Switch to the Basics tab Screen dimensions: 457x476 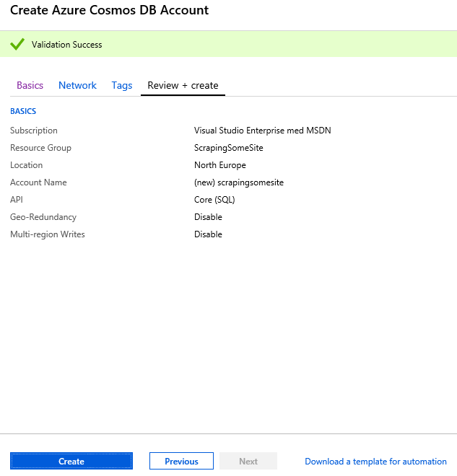(30, 85)
